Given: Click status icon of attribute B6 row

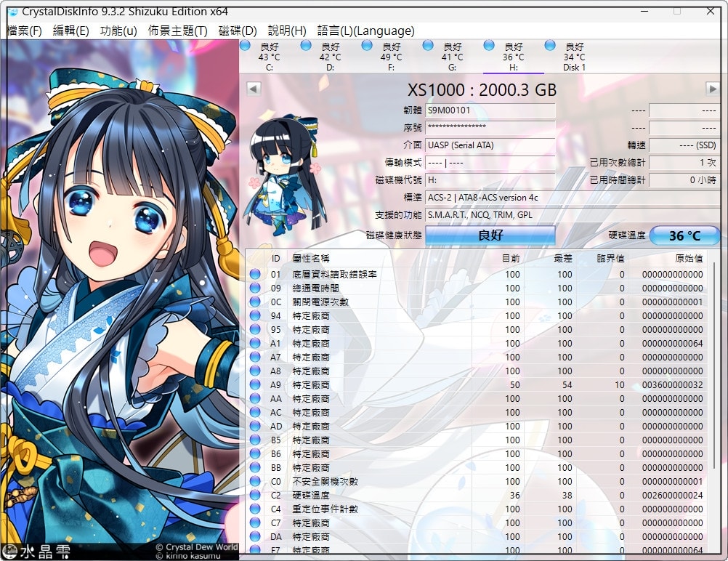Looking at the screenshot, I should click(x=255, y=453).
